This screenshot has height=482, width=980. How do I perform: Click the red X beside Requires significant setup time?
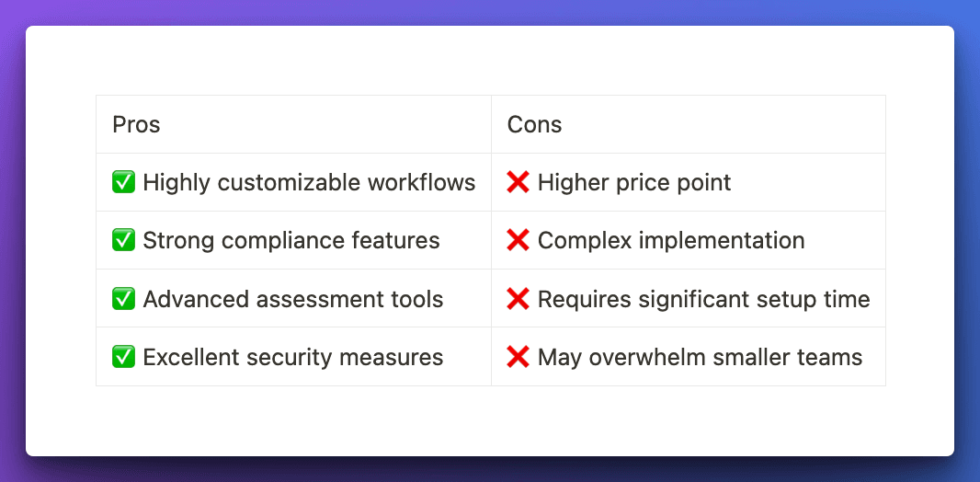click(518, 299)
